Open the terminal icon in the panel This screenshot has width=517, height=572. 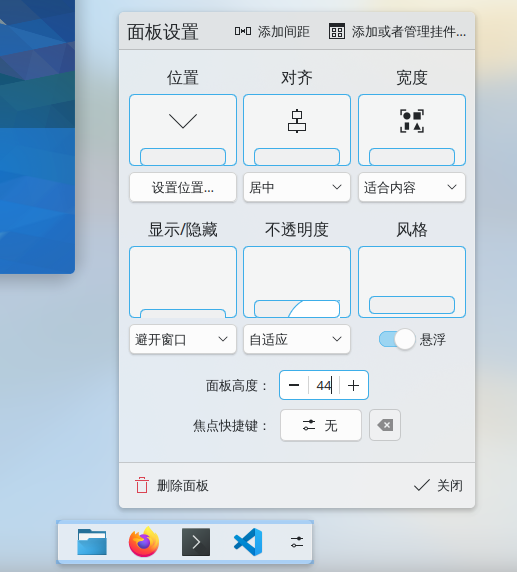[x=196, y=542]
